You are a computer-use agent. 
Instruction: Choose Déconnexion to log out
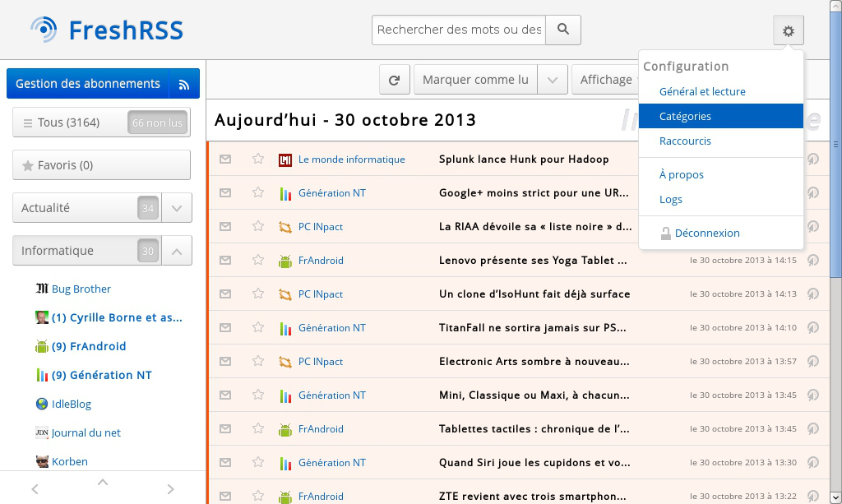(x=720, y=233)
